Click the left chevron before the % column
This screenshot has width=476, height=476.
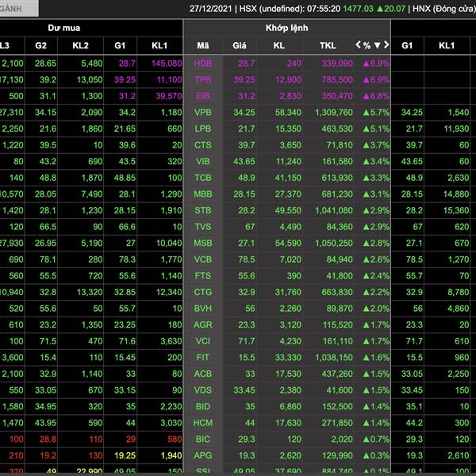[358, 45]
